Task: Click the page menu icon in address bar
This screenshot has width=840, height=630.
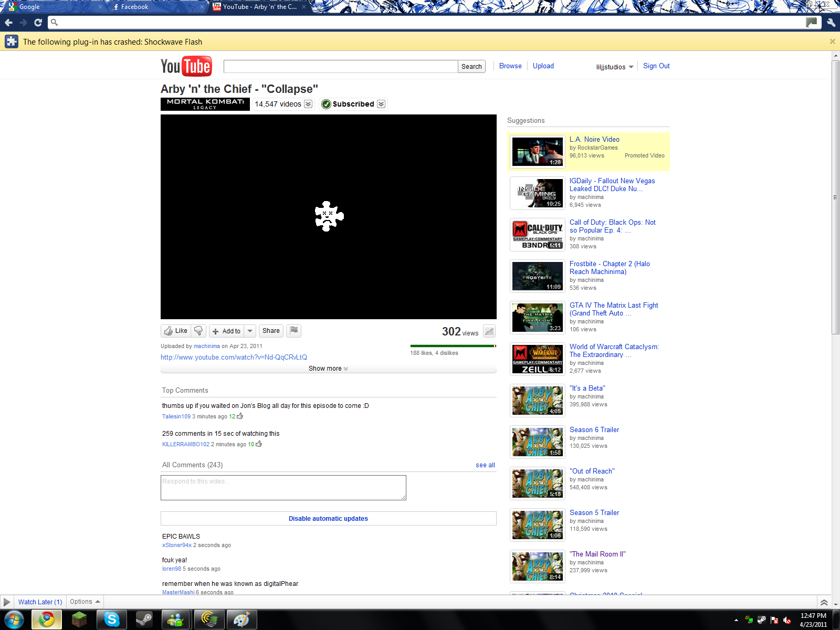Action: pos(812,22)
